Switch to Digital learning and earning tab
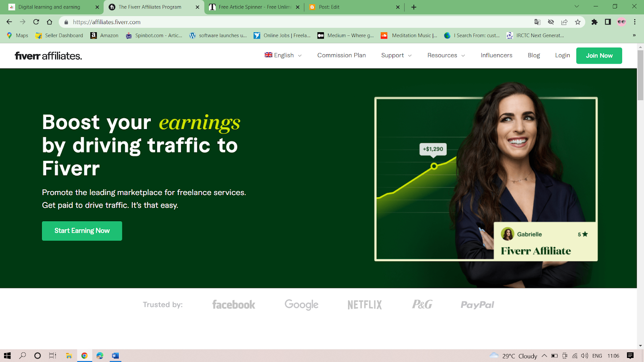The height and width of the screenshot is (362, 644). (49, 7)
